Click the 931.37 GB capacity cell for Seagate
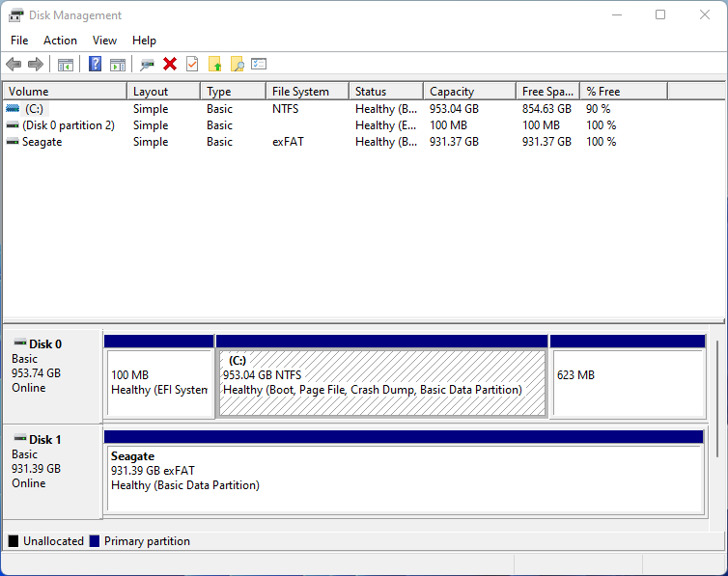The image size is (728, 576). pyautogui.click(x=454, y=142)
